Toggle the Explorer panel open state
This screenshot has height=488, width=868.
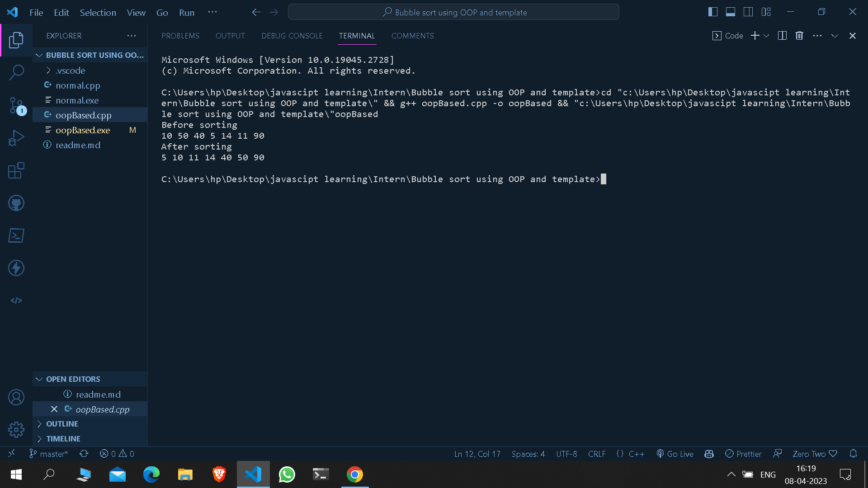tap(16, 40)
